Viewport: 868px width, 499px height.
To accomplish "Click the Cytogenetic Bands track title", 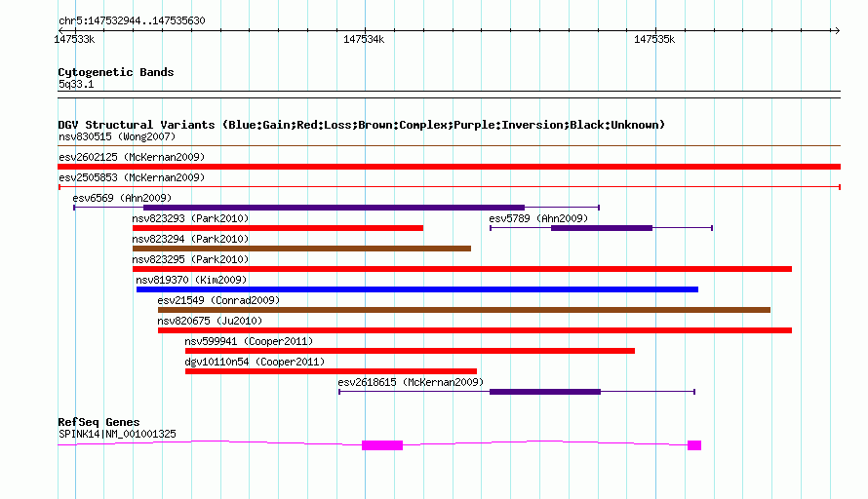I will pyautogui.click(x=116, y=72).
